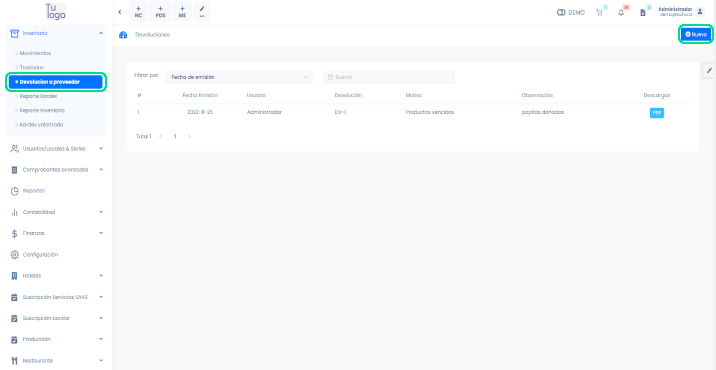Open the Fecha de emisión filter dropdown
716x370 pixels.
coord(239,77)
